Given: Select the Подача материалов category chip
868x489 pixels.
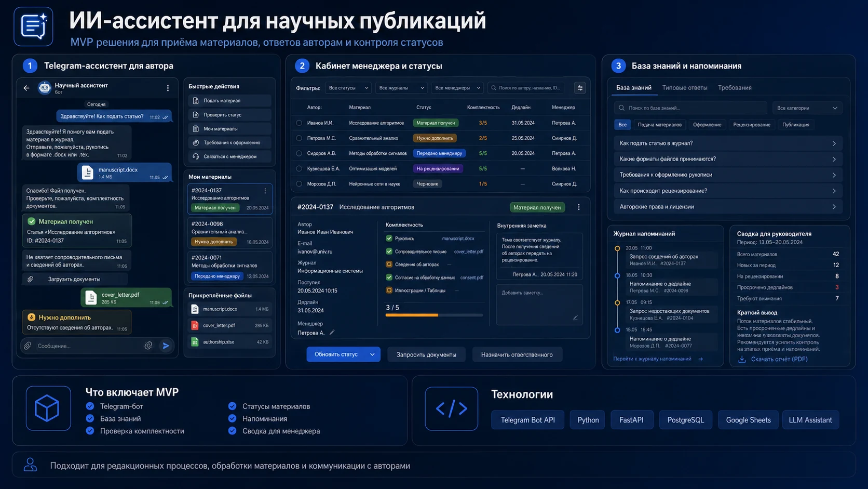Looking at the screenshot, I should 659,125.
